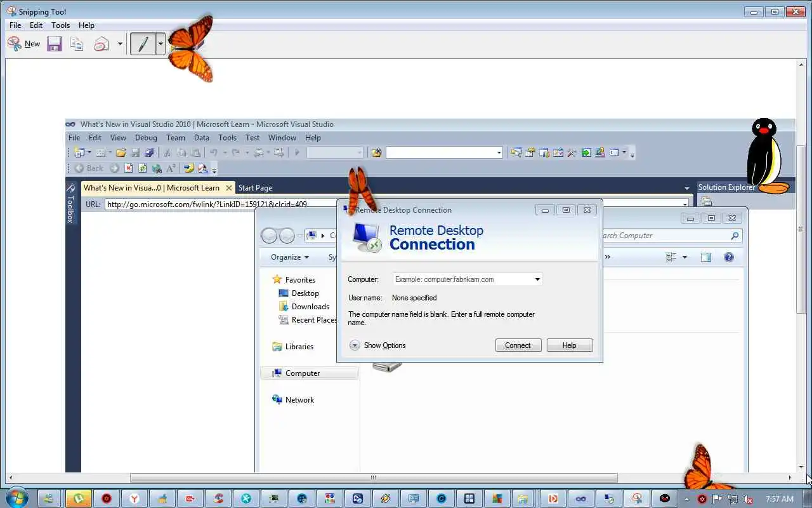The width and height of the screenshot is (812, 508).
Task: Click Visual Studio New Project icon
Action: (x=79, y=152)
